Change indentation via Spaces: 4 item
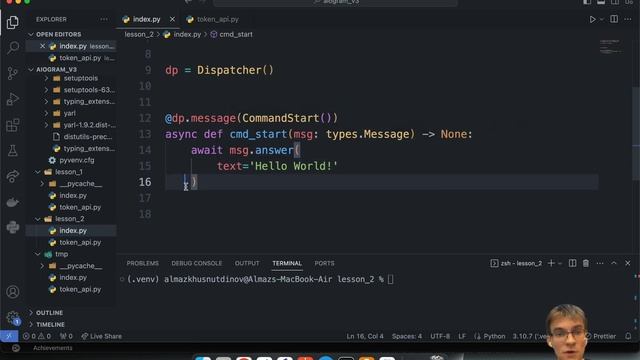 407,336
